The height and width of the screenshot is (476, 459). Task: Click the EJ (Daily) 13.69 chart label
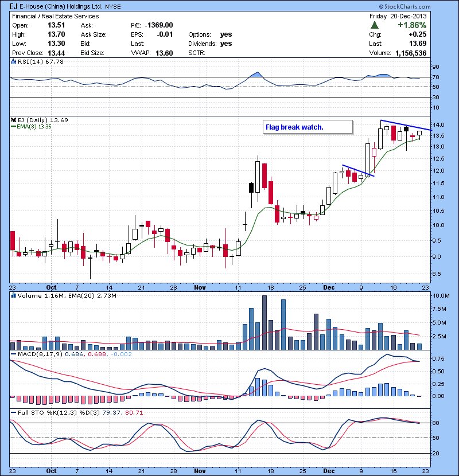tap(43, 120)
